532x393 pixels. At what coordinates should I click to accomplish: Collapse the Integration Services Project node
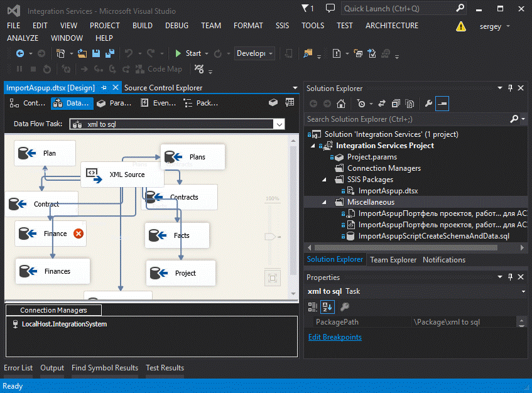pyautogui.click(x=313, y=146)
